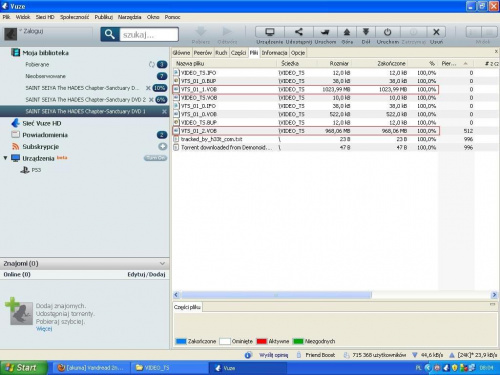Sort by the Rozmiar column header
This screenshot has width=500, height=375.
pos(339,63)
